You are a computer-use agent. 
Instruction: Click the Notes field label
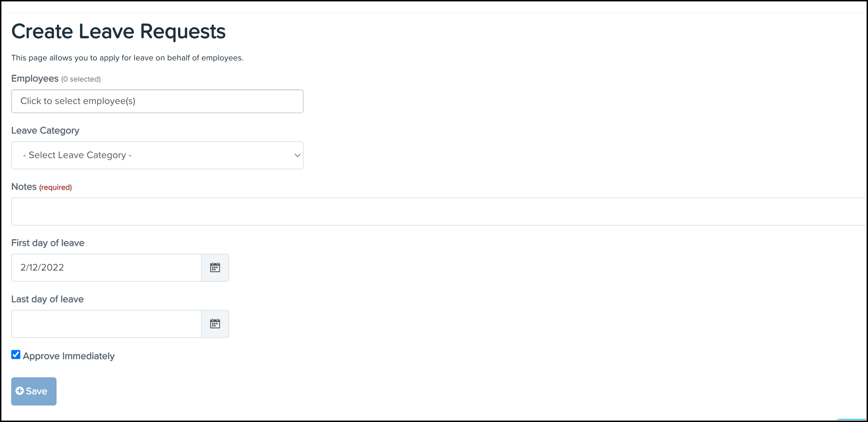click(x=24, y=187)
